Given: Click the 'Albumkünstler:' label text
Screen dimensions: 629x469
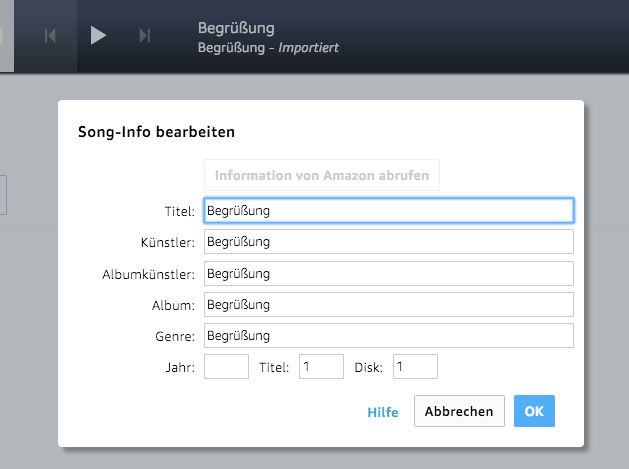Looking at the screenshot, I should pos(148,274).
